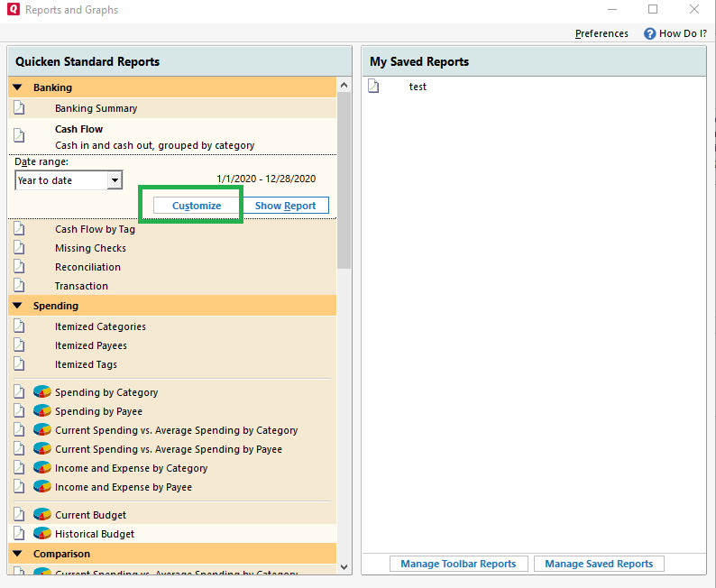Open the How Do I? help icon
716x588 pixels.
click(649, 33)
